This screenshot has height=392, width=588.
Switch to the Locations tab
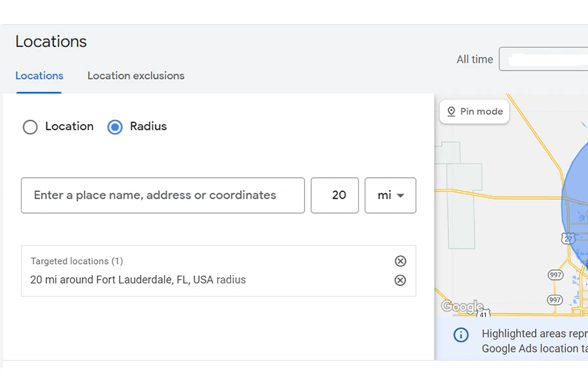coord(39,76)
